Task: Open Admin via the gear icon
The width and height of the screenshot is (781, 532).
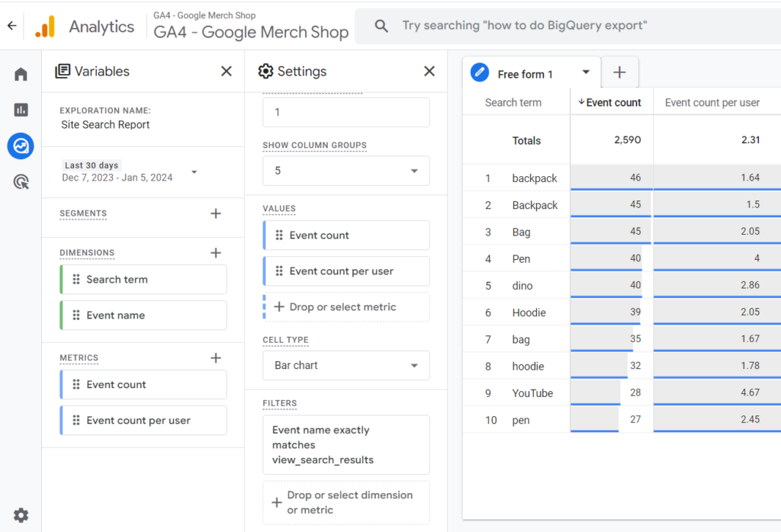Action: pyautogui.click(x=21, y=515)
